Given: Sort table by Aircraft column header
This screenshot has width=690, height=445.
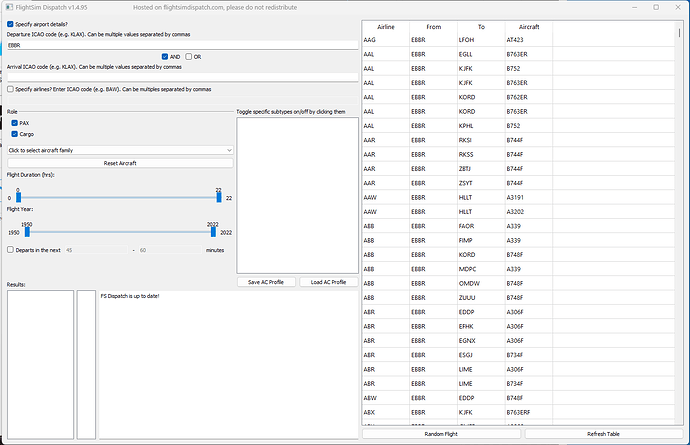Looking at the screenshot, I should pyautogui.click(x=529, y=27).
